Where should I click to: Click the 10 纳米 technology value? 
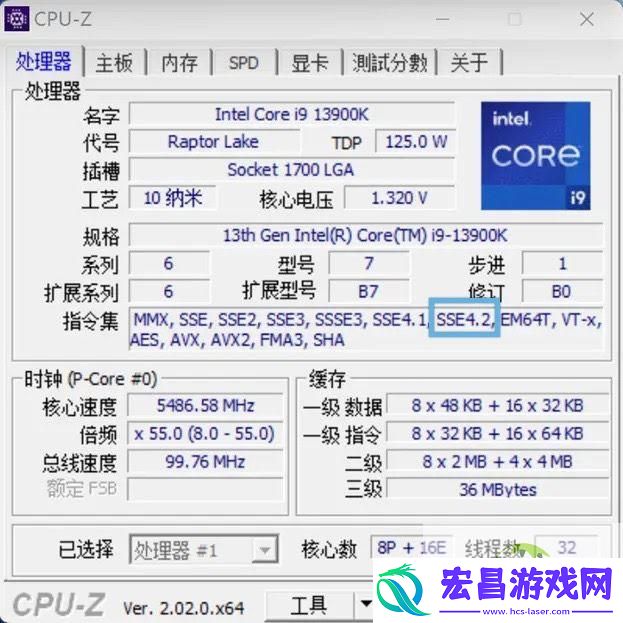point(173,197)
